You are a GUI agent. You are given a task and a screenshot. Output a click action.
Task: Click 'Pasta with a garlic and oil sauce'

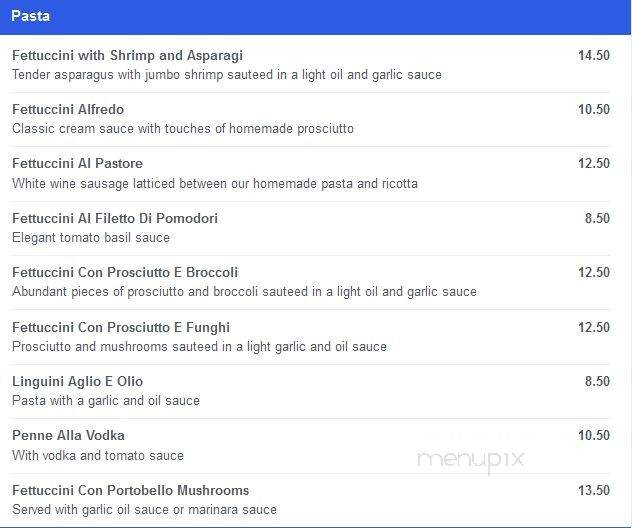click(x=106, y=401)
